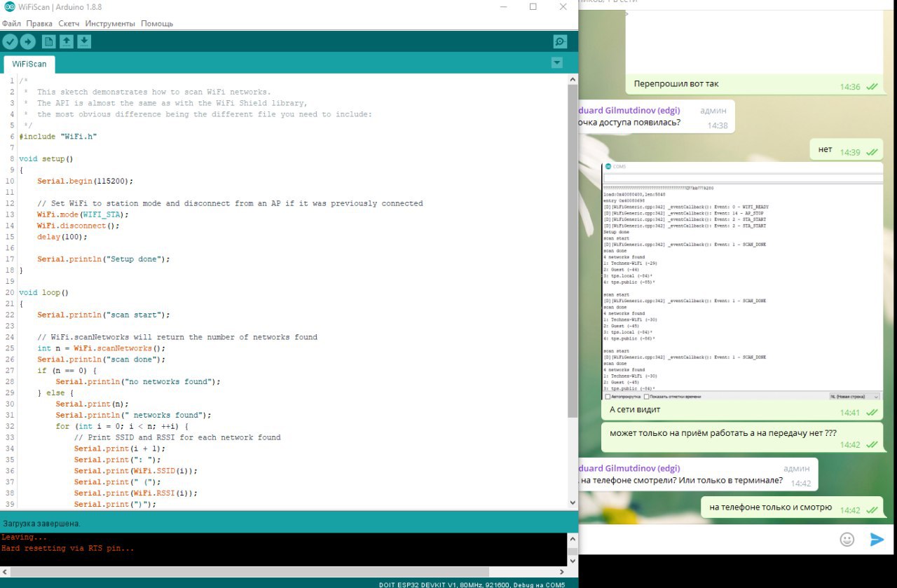The image size is (897, 588).
Task: Click console line 'Hard resetting via RTS pin...'
Action: [68, 549]
